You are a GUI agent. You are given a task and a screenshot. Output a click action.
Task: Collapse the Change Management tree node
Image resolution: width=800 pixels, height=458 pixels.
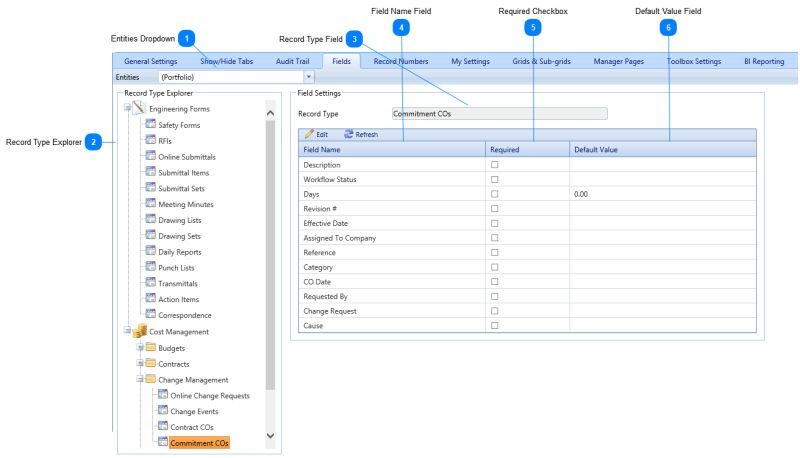139,379
